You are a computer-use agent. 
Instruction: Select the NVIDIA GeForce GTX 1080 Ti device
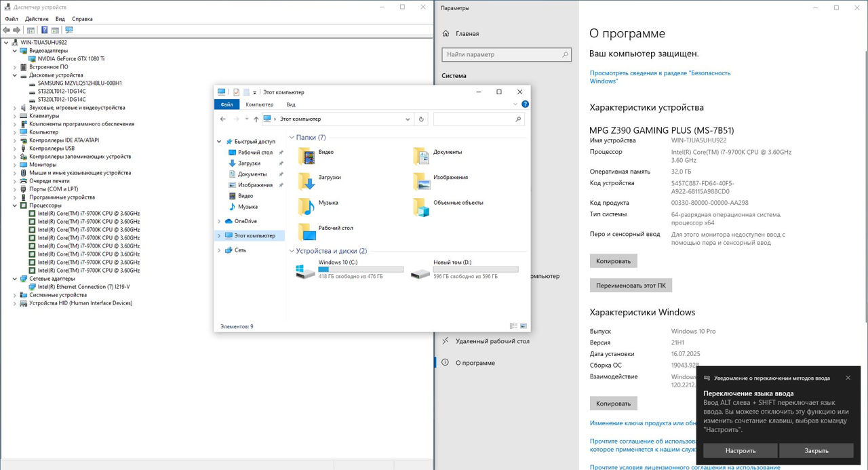(71, 59)
